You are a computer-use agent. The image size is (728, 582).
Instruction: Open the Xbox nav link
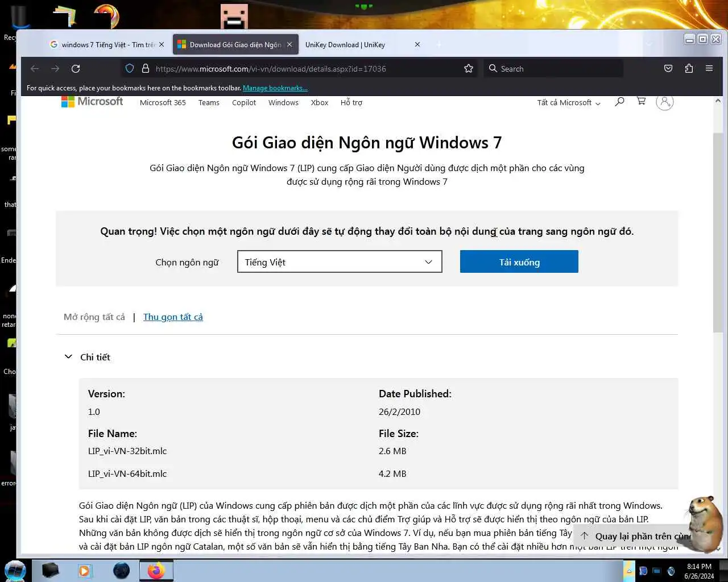point(320,103)
